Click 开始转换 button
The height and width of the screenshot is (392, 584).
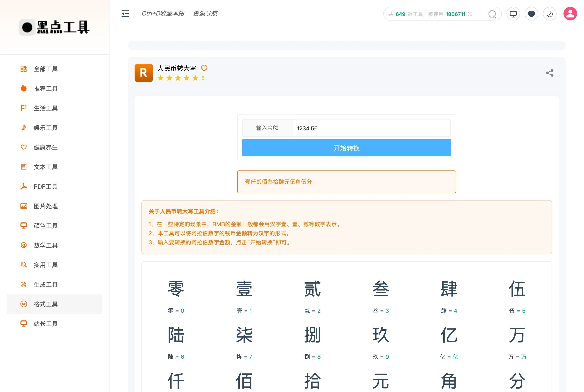[347, 148]
